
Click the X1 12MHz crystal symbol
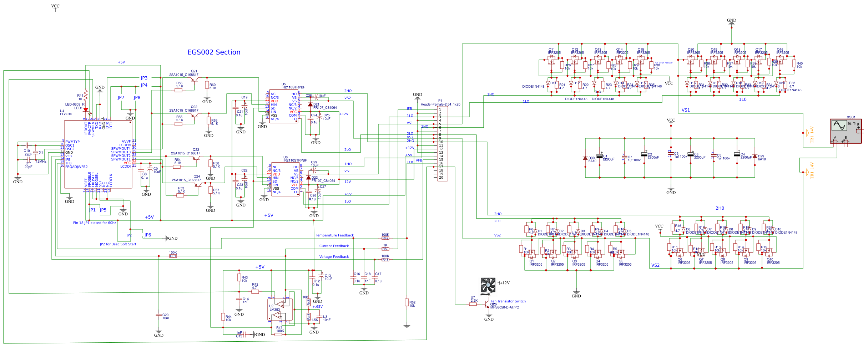click(36, 153)
